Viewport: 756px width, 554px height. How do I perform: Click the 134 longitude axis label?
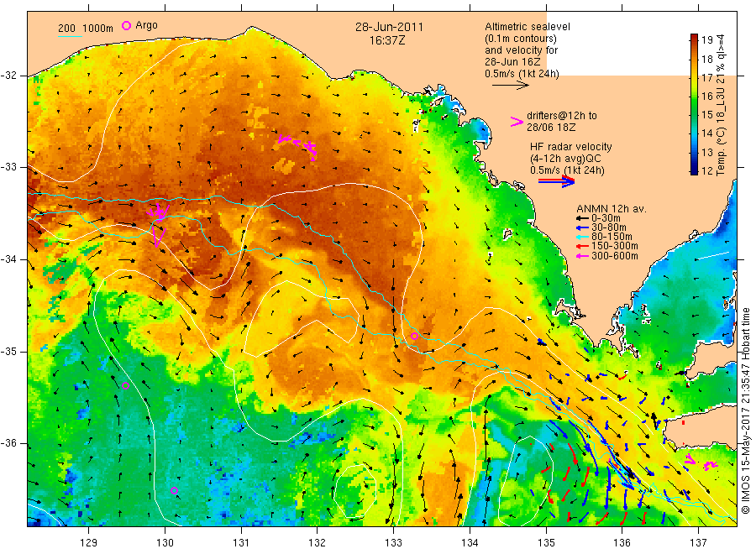[x=470, y=542]
